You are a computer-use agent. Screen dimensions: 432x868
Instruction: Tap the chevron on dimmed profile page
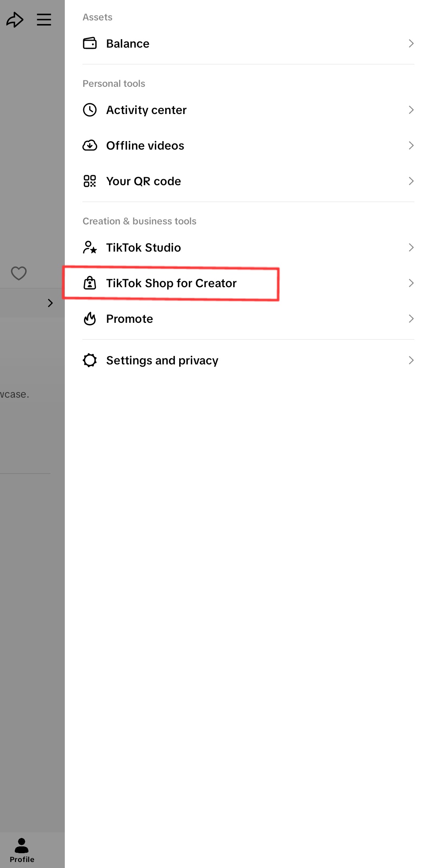click(x=50, y=303)
